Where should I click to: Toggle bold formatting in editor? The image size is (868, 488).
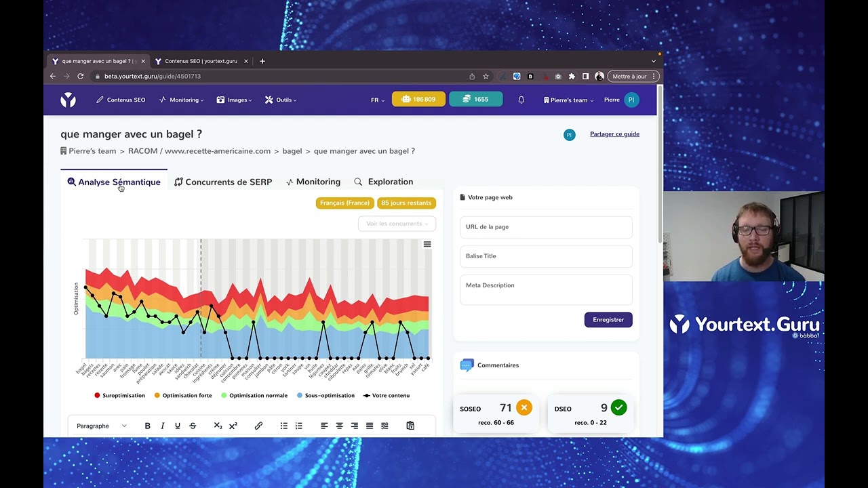[x=147, y=426]
